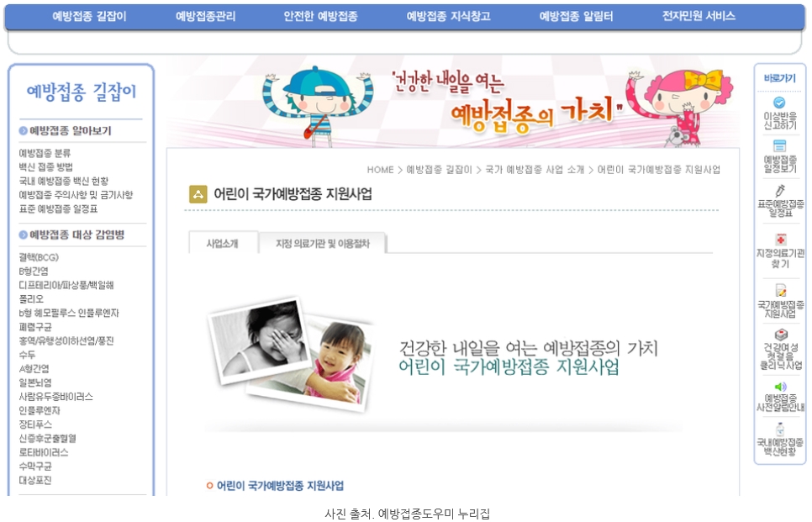Switch to the 지정 의료기관 및 이용절차 tab
This screenshot has width=812, height=522.
click(x=323, y=244)
